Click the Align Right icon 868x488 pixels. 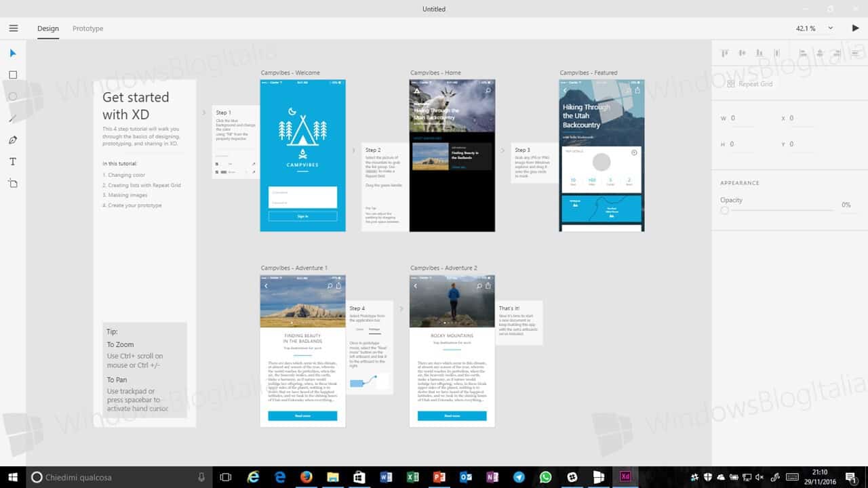[837, 53]
